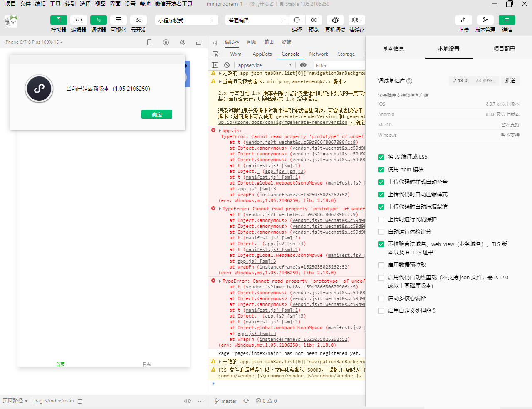Viewport: 532px width, 409px height.
Task: Toggle the Details (详情) panel button
Action: pos(507,20)
